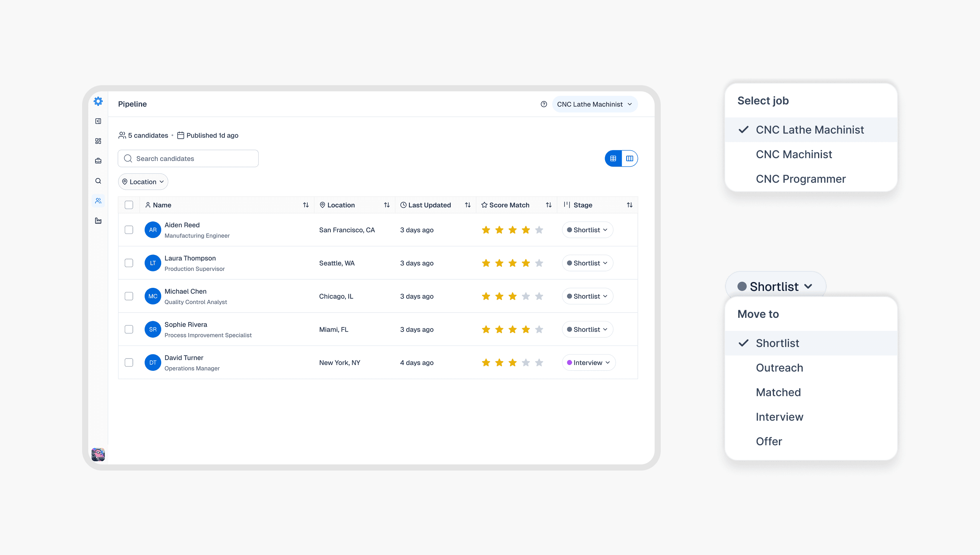
Task: Sort table by Score Match column arrows
Action: (x=549, y=205)
